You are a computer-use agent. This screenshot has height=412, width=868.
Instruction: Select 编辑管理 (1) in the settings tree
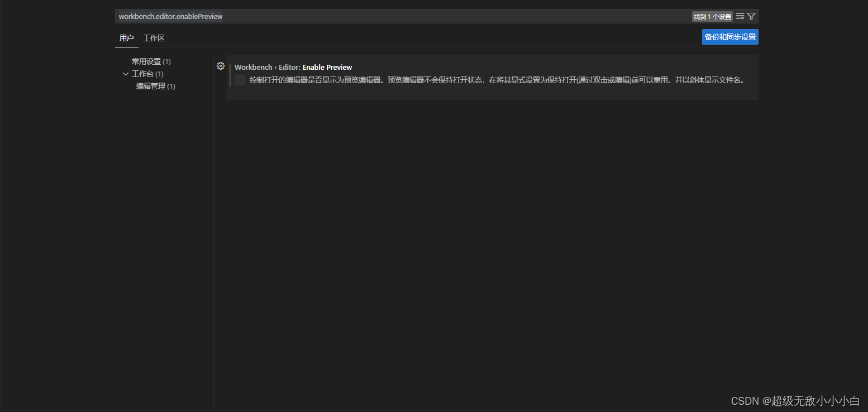point(156,86)
